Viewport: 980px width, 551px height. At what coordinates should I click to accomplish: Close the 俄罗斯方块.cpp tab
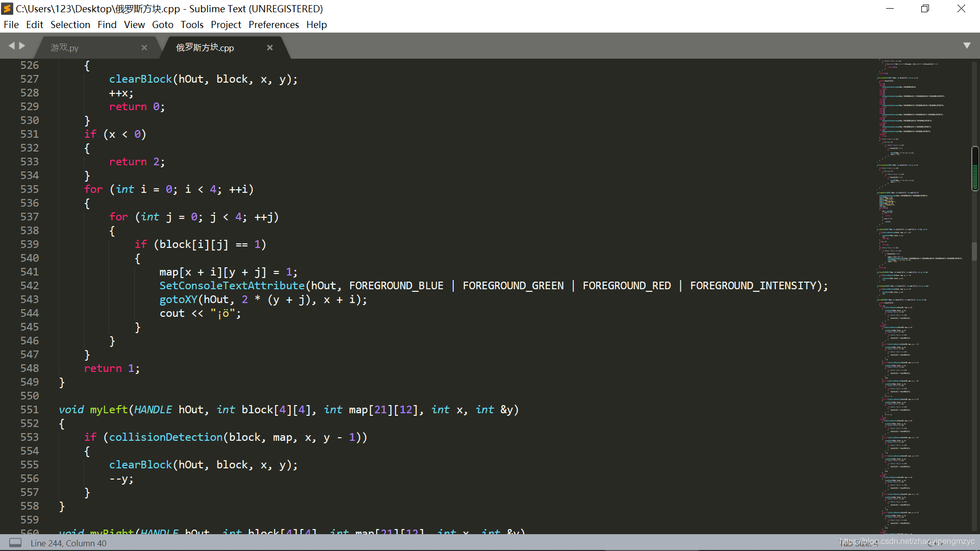pyautogui.click(x=270, y=47)
